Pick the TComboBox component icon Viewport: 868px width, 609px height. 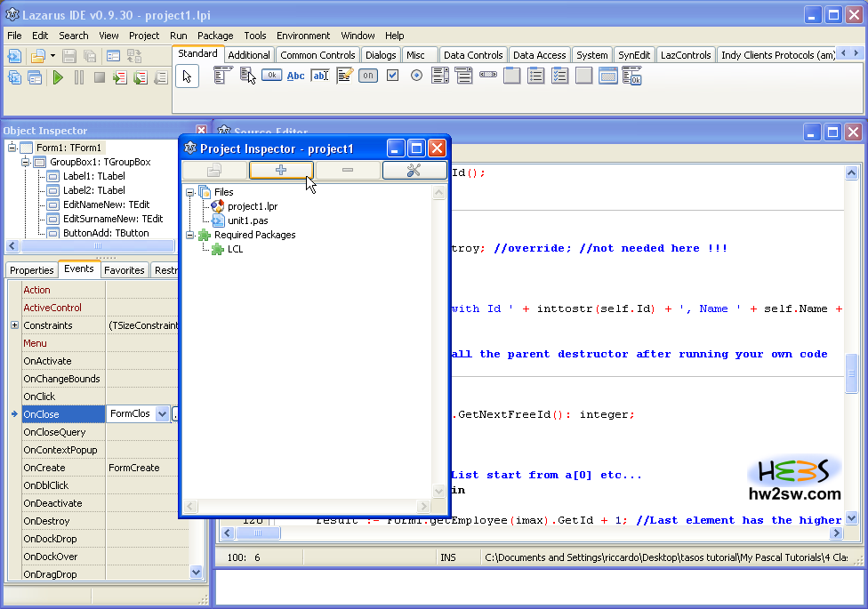464,76
